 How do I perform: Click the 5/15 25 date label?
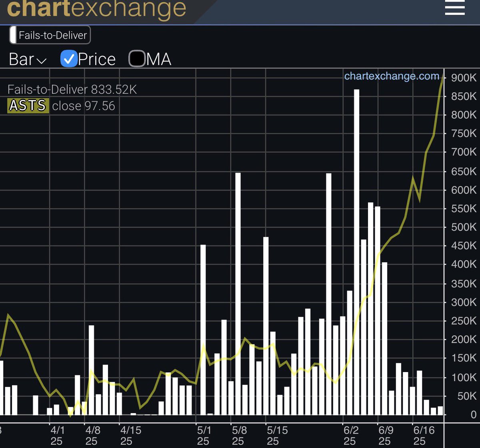tap(277, 436)
